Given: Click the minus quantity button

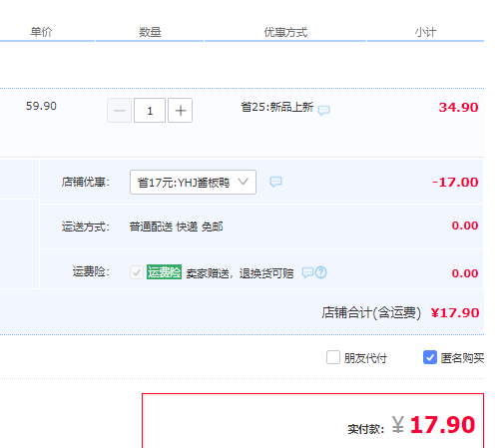Looking at the screenshot, I should [x=120, y=111].
